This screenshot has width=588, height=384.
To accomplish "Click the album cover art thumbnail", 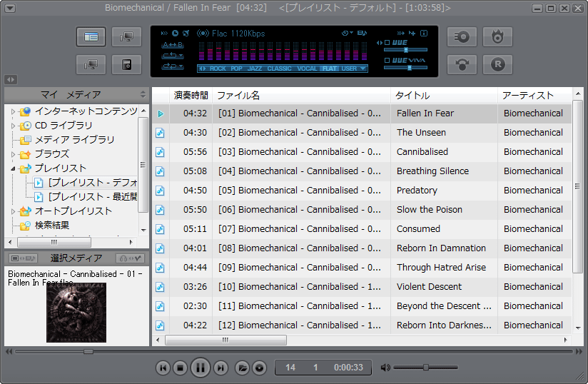I will [x=76, y=313].
